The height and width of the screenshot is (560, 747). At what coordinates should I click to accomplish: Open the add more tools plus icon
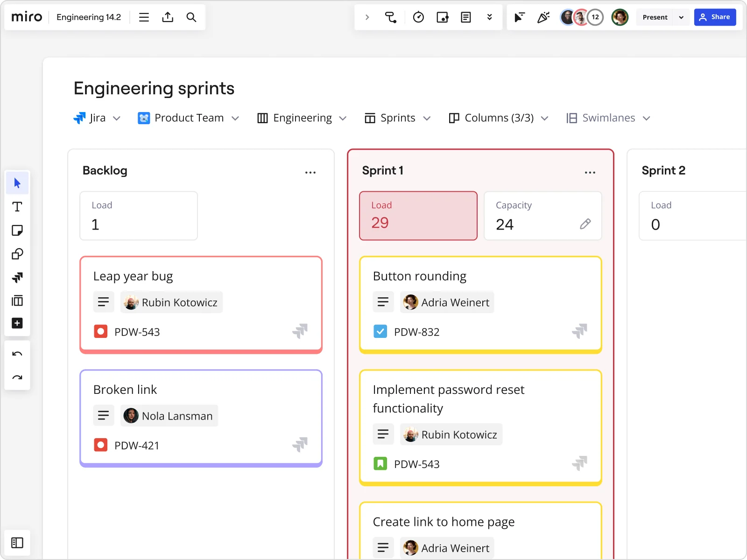pyautogui.click(x=17, y=323)
